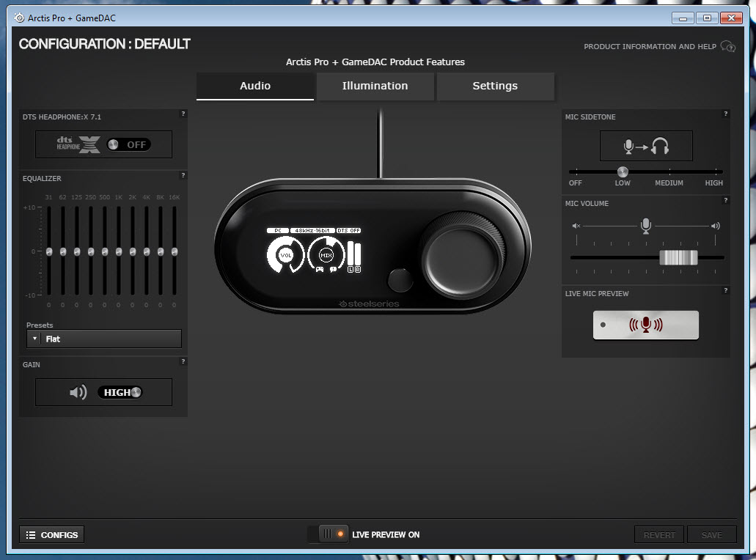Click the REVERT button
This screenshot has height=560, width=756.
659,535
